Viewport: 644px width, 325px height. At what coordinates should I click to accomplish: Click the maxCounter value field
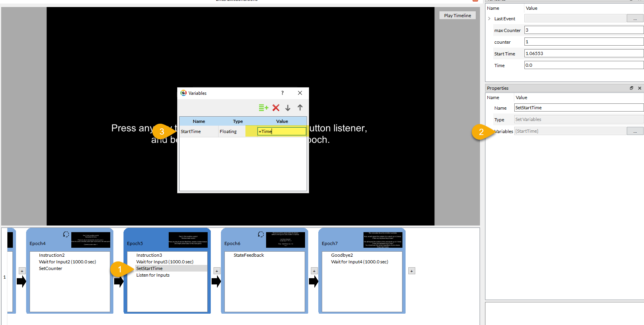[x=583, y=30]
